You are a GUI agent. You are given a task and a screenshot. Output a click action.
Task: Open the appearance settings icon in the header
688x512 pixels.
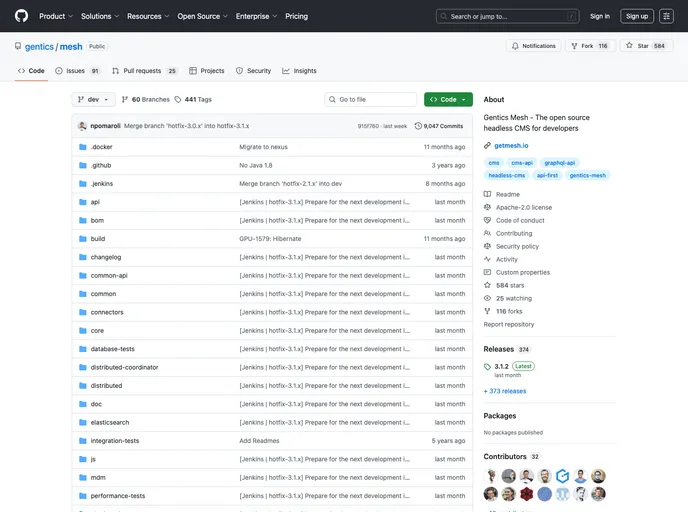666,16
